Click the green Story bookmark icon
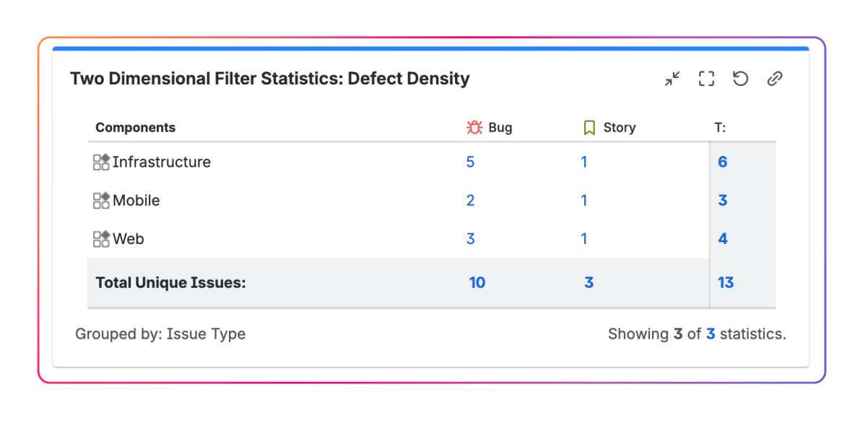The height and width of the screenshot is (431, 868). (x=589, y=126)
